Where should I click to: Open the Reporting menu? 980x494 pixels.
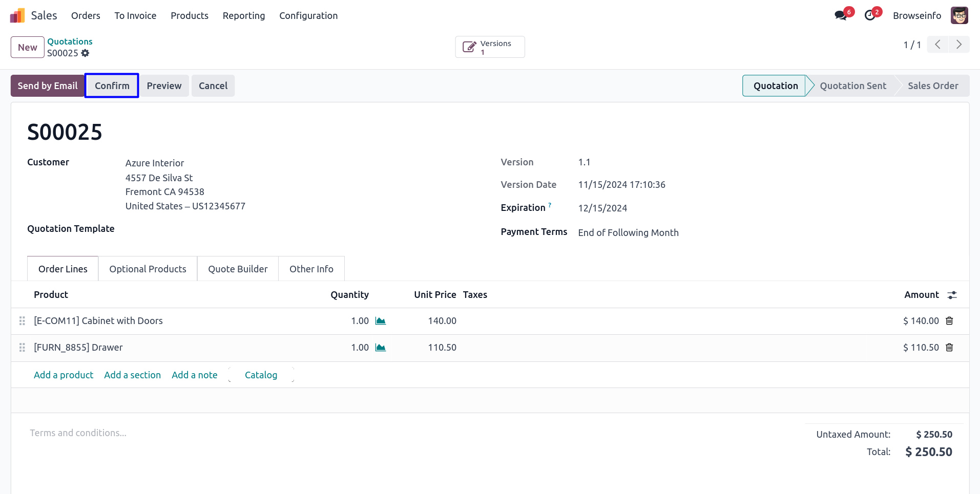pyautogui.click(x=243, y=15)
